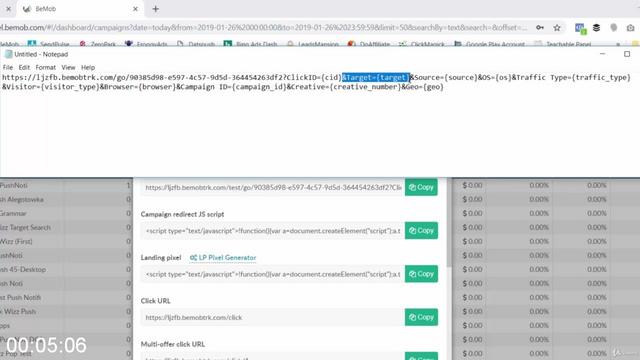The height and width of the screenshot is (360, 640).
Task: Click the campaign test URL field
Action: (x=273, y=187)
